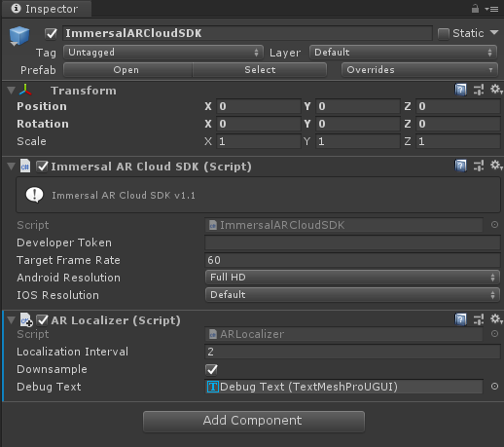
Task: Click Position X field
Action: point(259,106)
